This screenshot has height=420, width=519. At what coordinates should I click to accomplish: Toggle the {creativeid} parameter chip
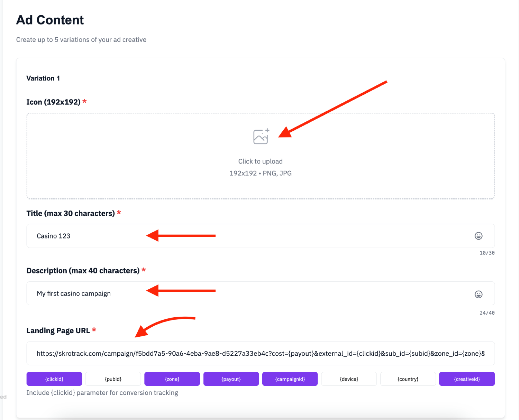point(467,379)
